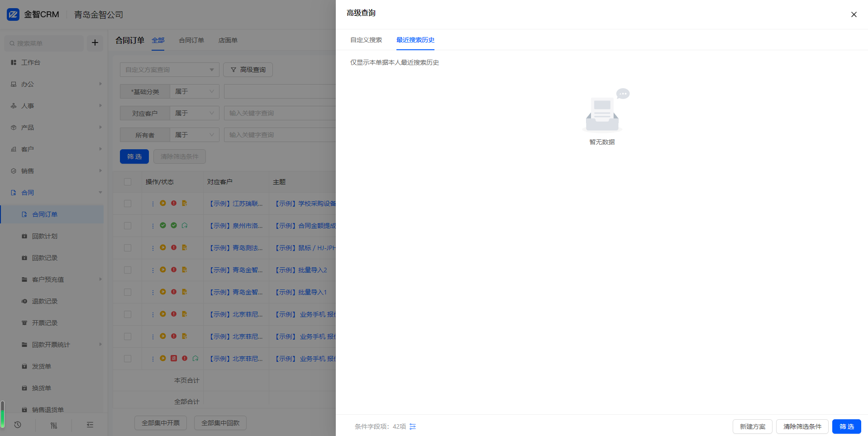
Task: Check the 批量导入2 row checkbox
Action: [128, 270]
